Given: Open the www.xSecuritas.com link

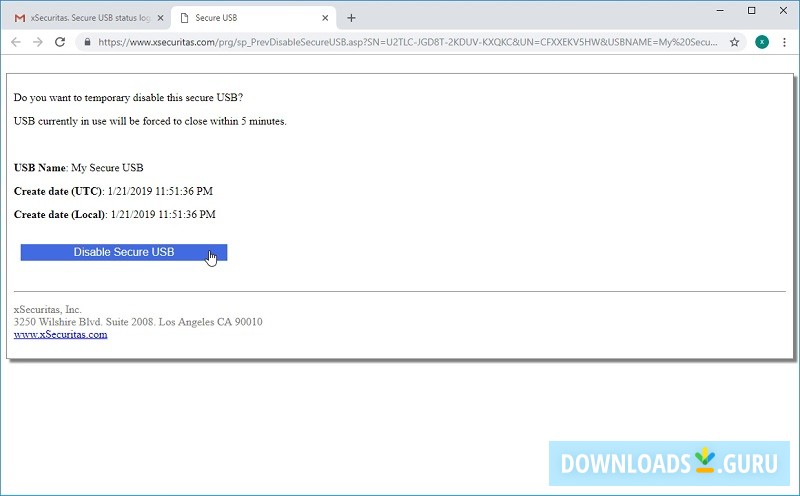Looking at the screenshot, I should [x=60, y=334].
